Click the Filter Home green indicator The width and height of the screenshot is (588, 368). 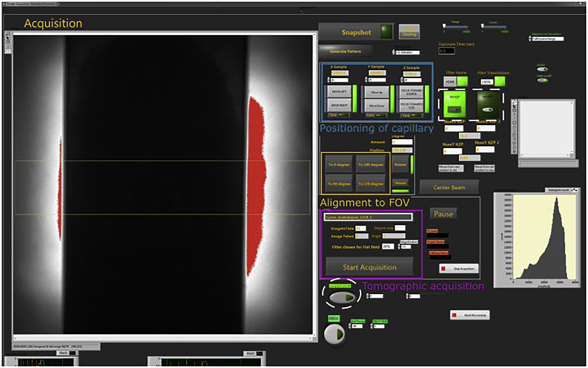coord(462,82)
